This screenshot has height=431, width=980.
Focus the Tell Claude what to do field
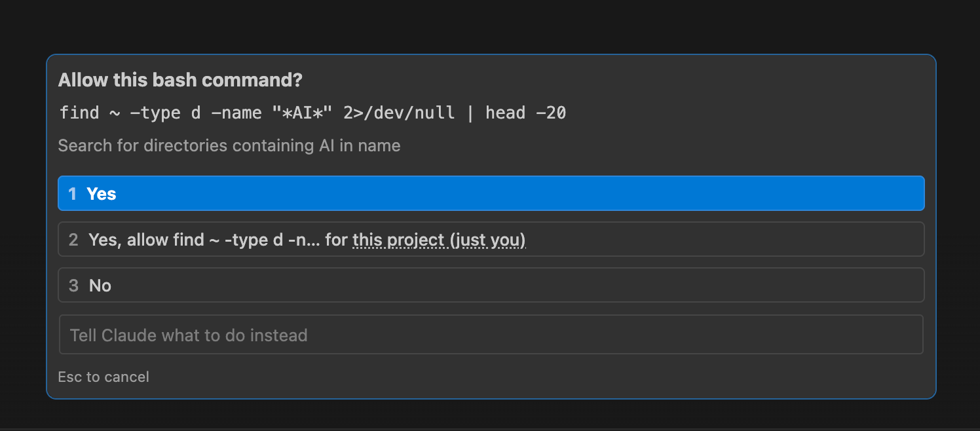[x=491, y=335]
